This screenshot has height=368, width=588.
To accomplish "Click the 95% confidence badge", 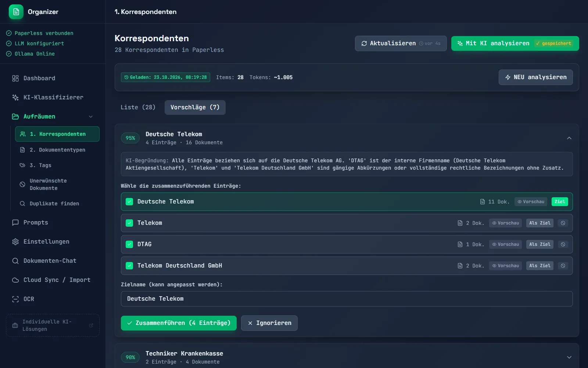I will click(130, 138).
